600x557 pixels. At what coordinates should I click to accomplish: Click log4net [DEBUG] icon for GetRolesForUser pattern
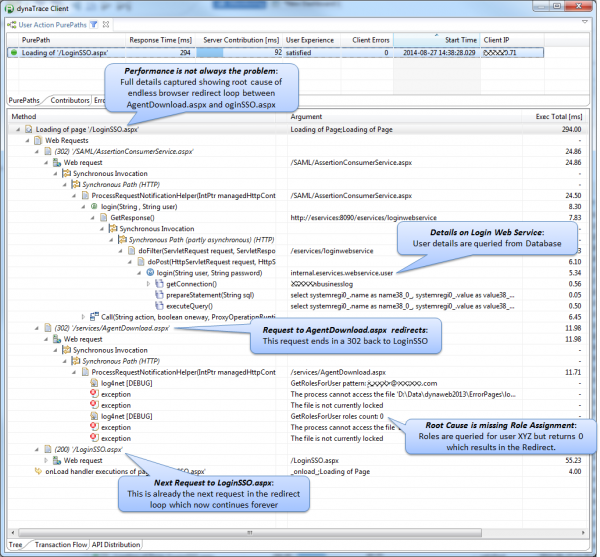94,383
